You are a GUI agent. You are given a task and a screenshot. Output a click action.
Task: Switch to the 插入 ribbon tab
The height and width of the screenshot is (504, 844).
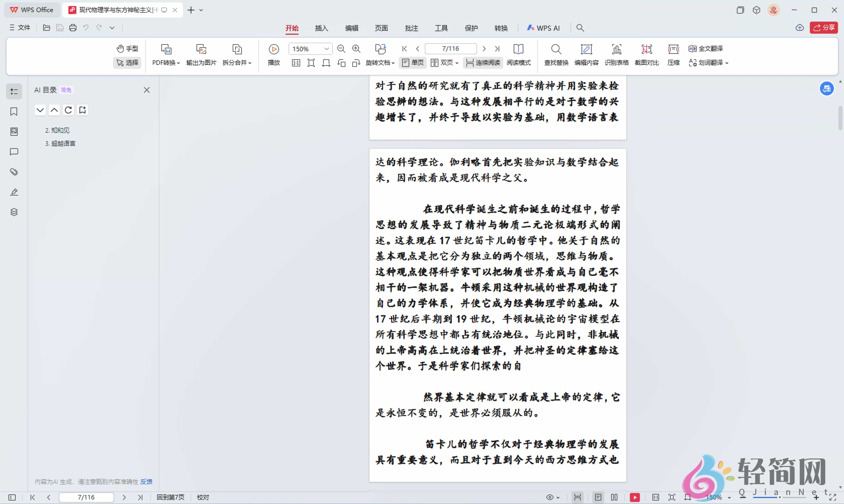click(321, 28)
